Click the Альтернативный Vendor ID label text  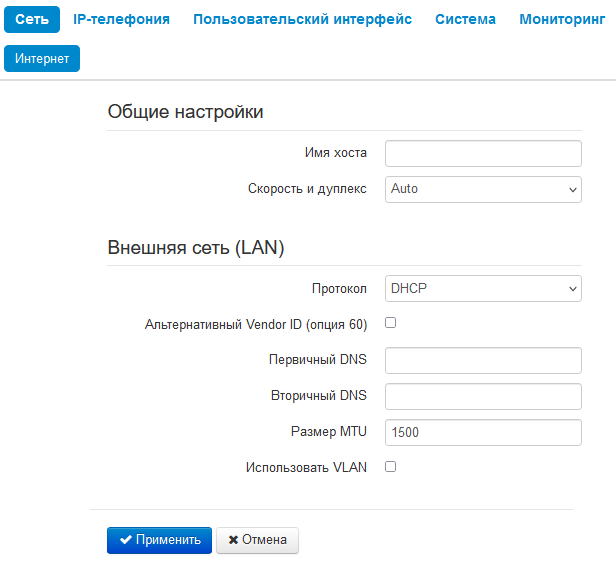point(256,324)
